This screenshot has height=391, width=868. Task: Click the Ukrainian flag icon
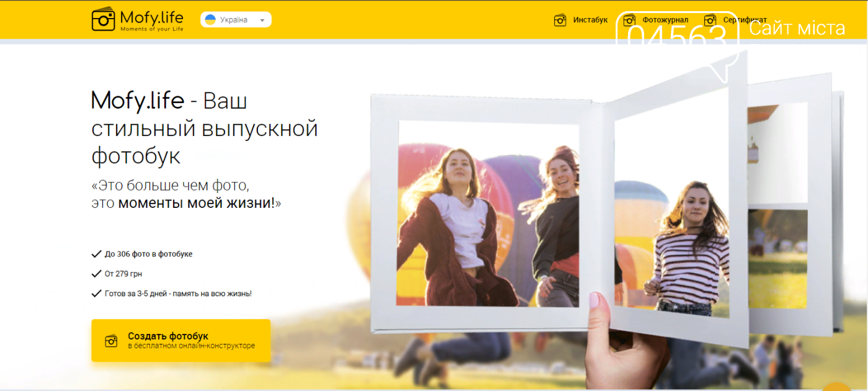210,20
